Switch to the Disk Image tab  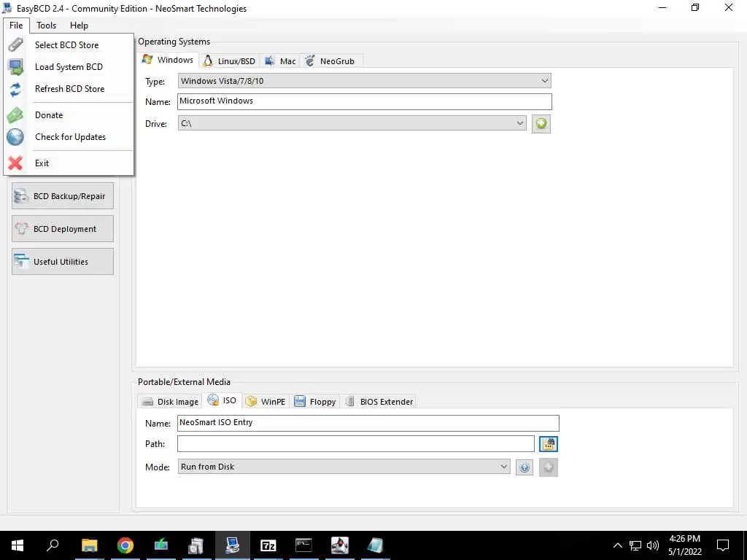171,402
